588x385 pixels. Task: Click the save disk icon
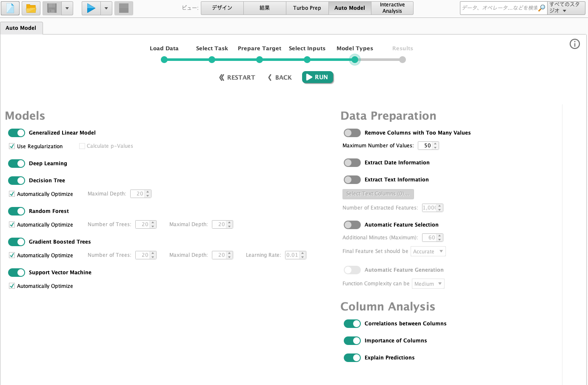(x=52, y=8)
